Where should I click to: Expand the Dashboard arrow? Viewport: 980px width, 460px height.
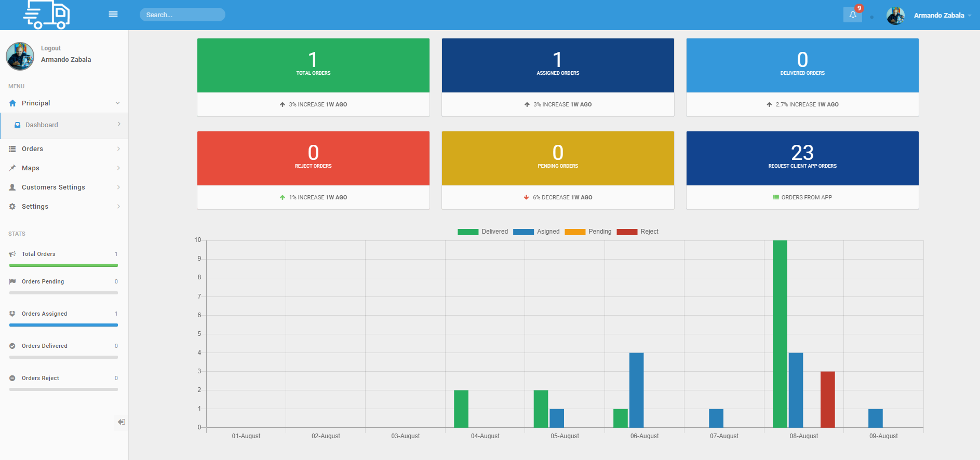(119, 124)
